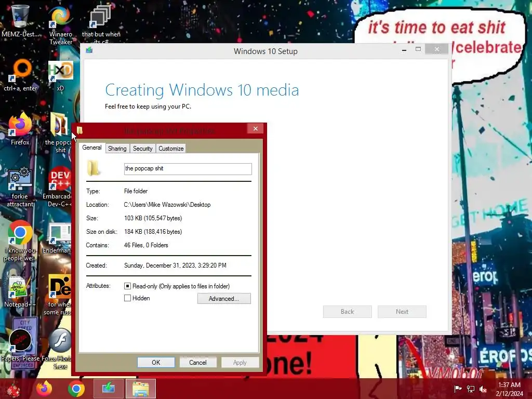
Task: Close the popcap shit Properties dialog
Action: click(x=256, y=129)
